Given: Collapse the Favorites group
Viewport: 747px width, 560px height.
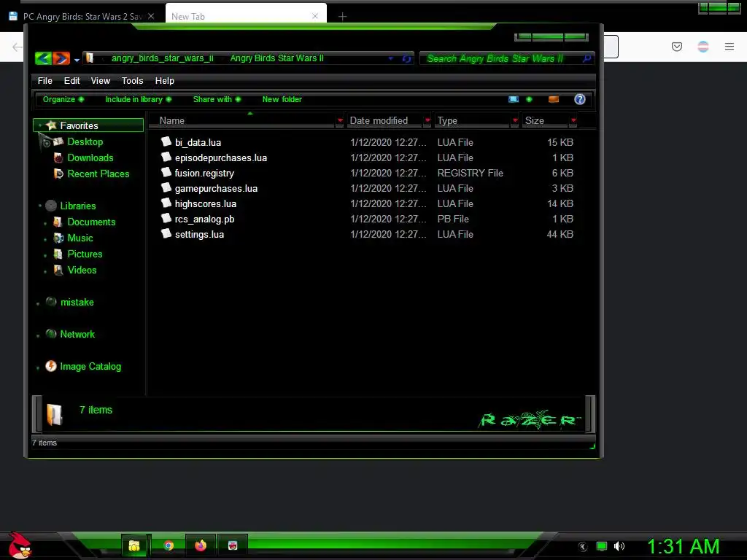Looking at the screenshot, I should [40, 125].
